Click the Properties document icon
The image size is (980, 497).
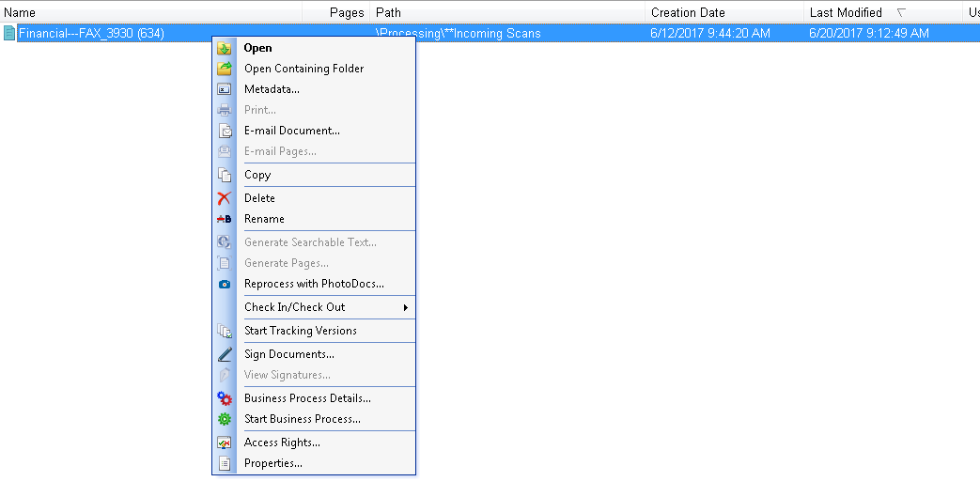225,463
